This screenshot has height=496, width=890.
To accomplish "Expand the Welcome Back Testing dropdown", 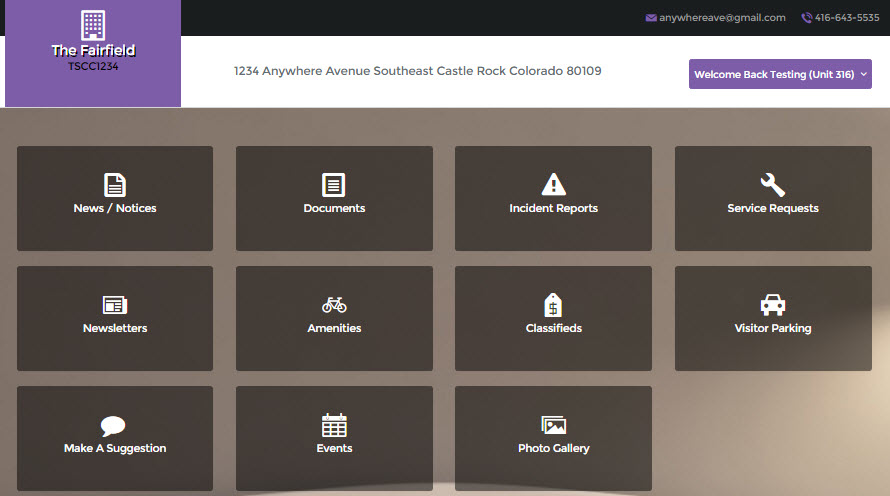I will tap(780, 74).
